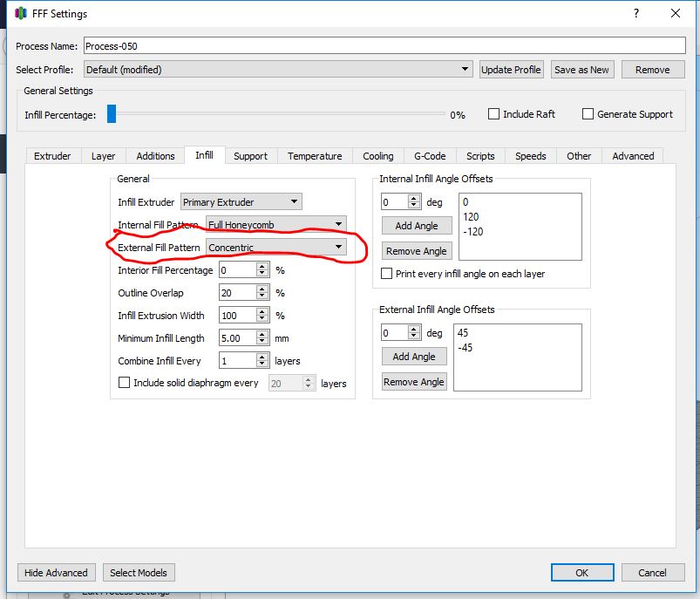Decrease external infill angle with down arrow
This screenshot has height=599, width=700.
[x=414, y=337]
